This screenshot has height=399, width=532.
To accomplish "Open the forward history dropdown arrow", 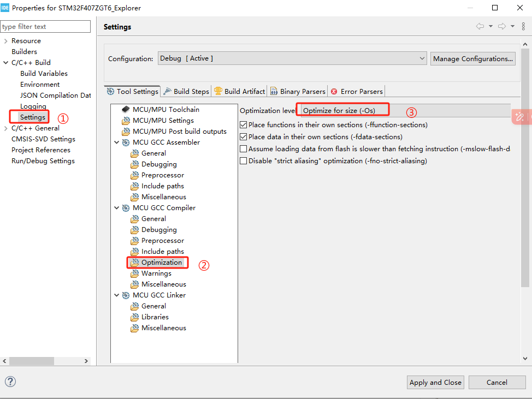I will pos(513,26).
